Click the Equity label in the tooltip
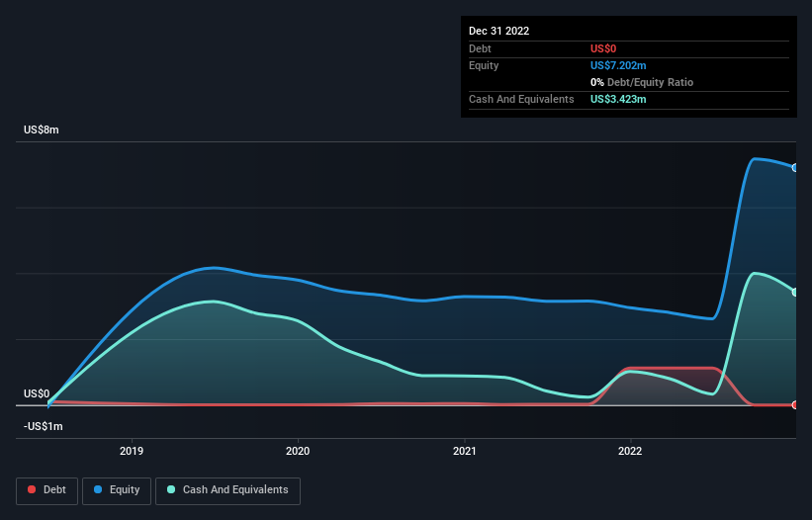The height and width of the screenshot is (520, 812). pos(484,65)
